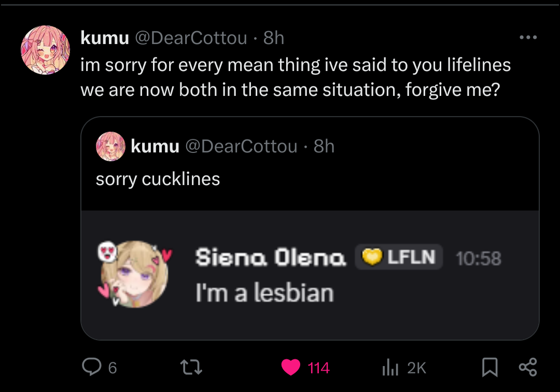This screenshot has height=392, width=560.
Task: Click kumu name in the quoted tweet
Action: coord(155,146)
